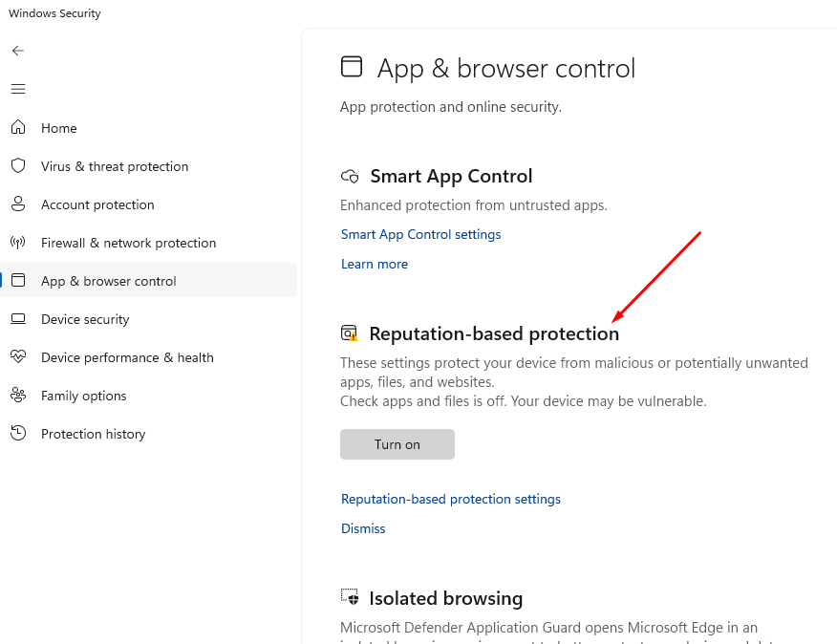Click the Isolated browsing heading icon
This screenshot has height=644, width=837.
click(x=350, y=598)
